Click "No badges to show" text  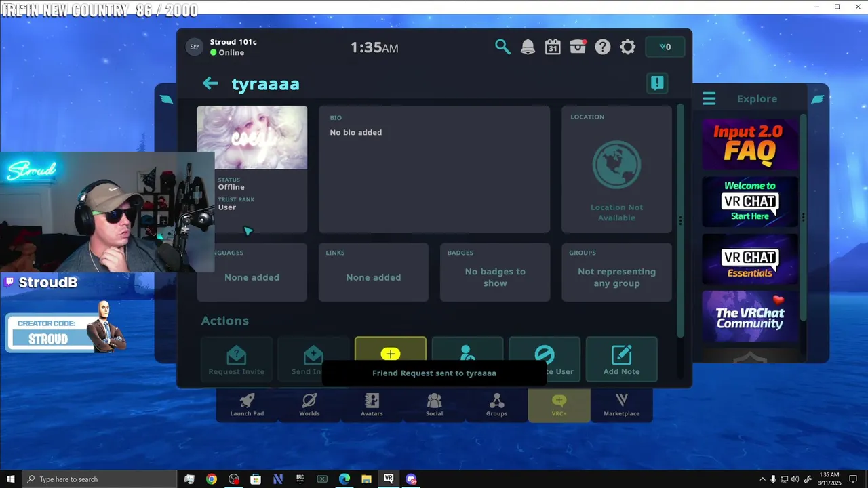[x=495, y=277]
